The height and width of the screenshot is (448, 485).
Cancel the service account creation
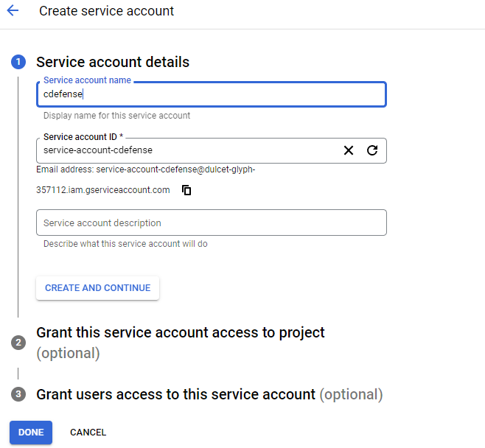point(88,433)
